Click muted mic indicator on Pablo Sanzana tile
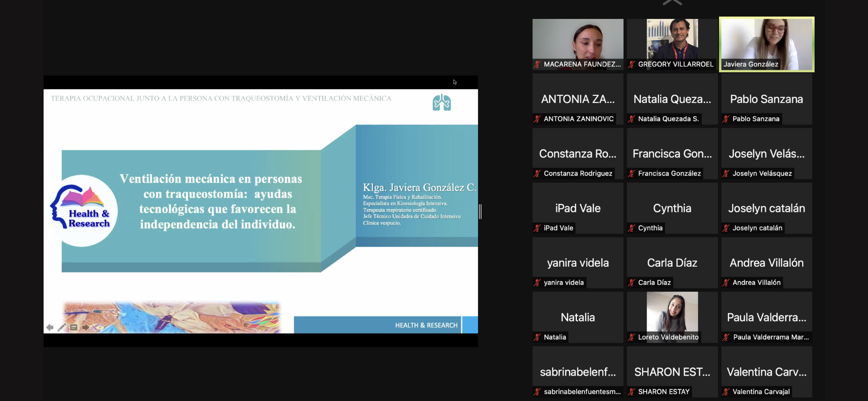Image resolution: width=868 pixels, height=401 pixels. (x=726, y=119)
